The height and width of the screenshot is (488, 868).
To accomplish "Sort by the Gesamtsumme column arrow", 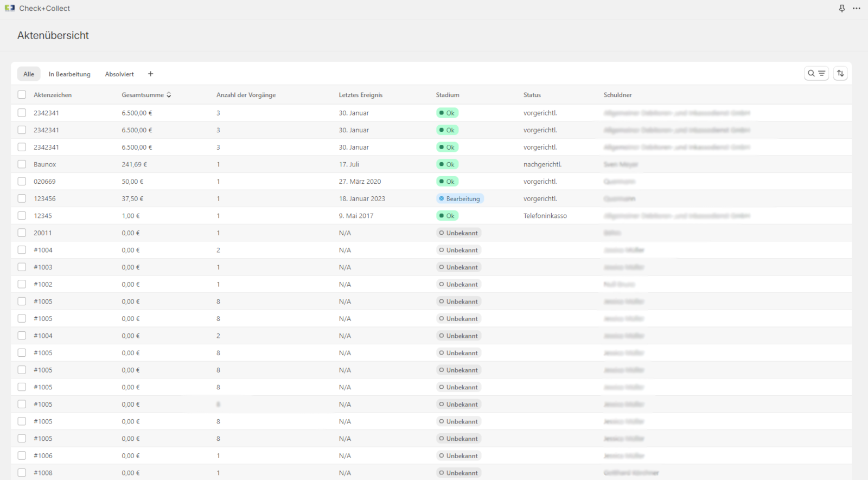I will click(x=169, y=95).
